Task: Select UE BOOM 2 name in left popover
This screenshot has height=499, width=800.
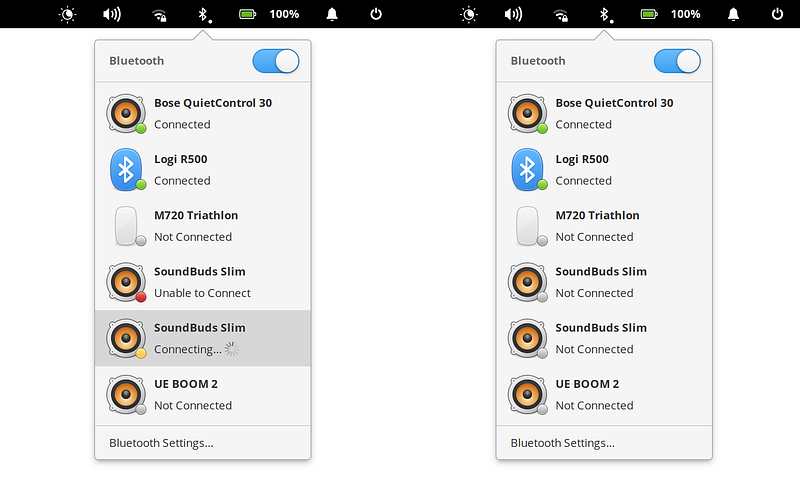Action: click(186, 384)
